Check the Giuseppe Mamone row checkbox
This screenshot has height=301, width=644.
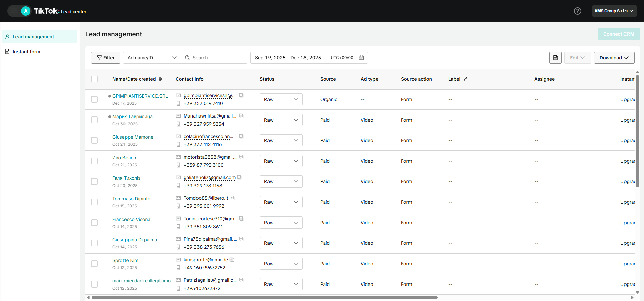click(94, 140)
